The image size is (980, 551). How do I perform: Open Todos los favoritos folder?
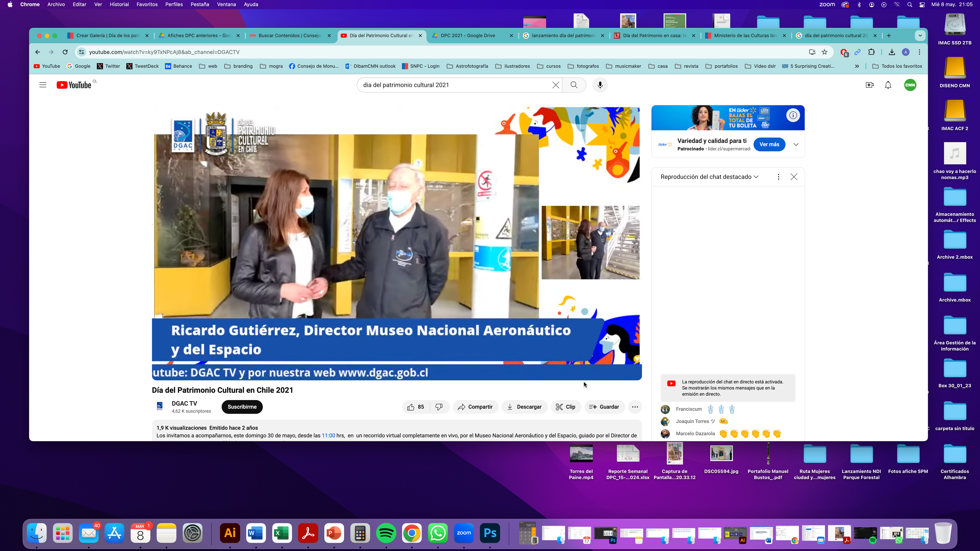(897, 66)
